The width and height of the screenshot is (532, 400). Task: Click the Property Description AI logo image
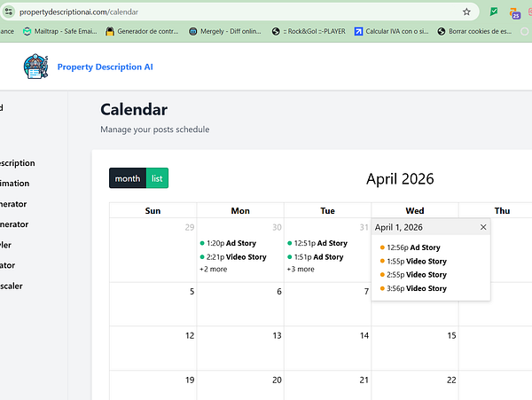(x=35, y=67)
